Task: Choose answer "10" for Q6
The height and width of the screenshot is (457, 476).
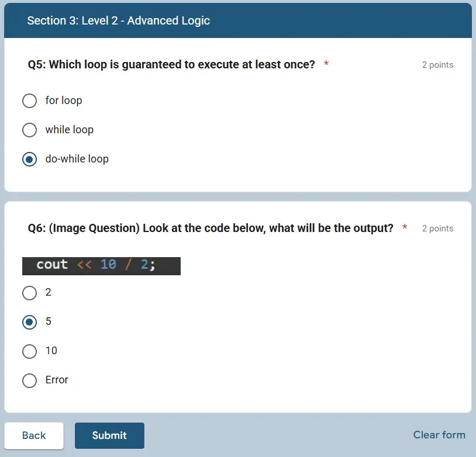Action: 29,351
